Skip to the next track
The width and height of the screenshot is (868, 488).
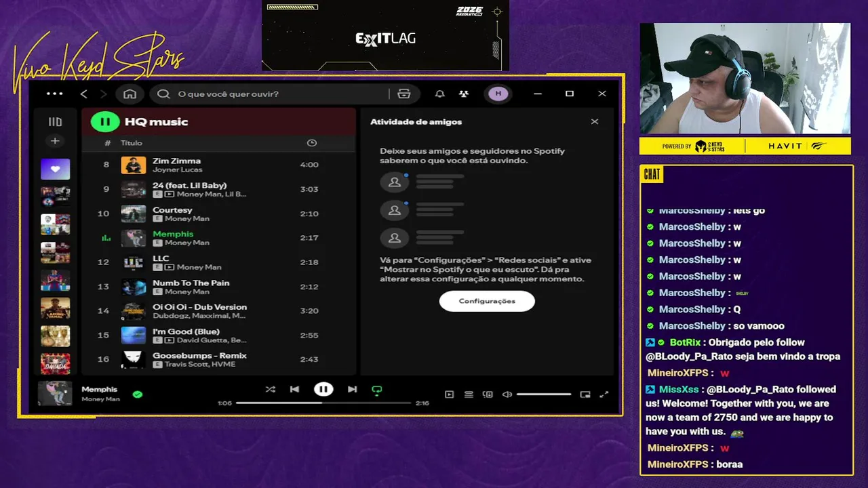[x=352, y=389]
